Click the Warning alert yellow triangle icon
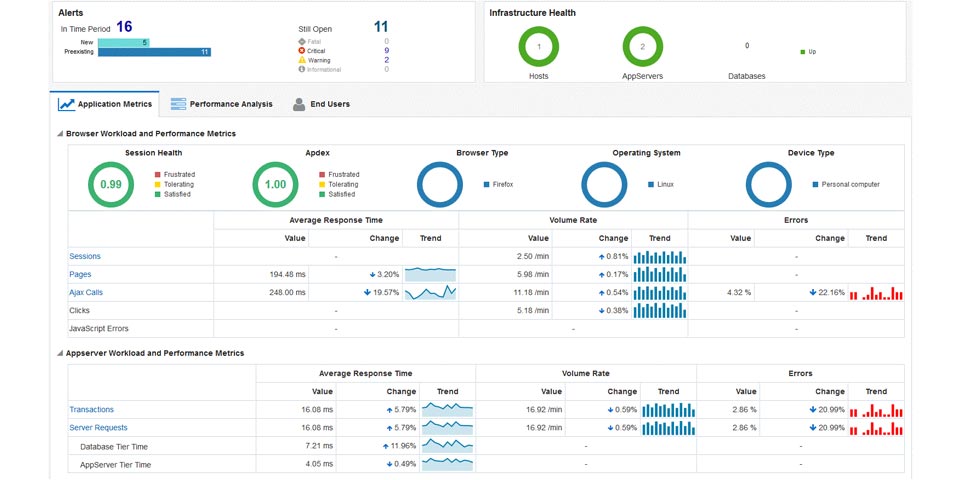Screen dimensions: 960x480 (301, 60)
